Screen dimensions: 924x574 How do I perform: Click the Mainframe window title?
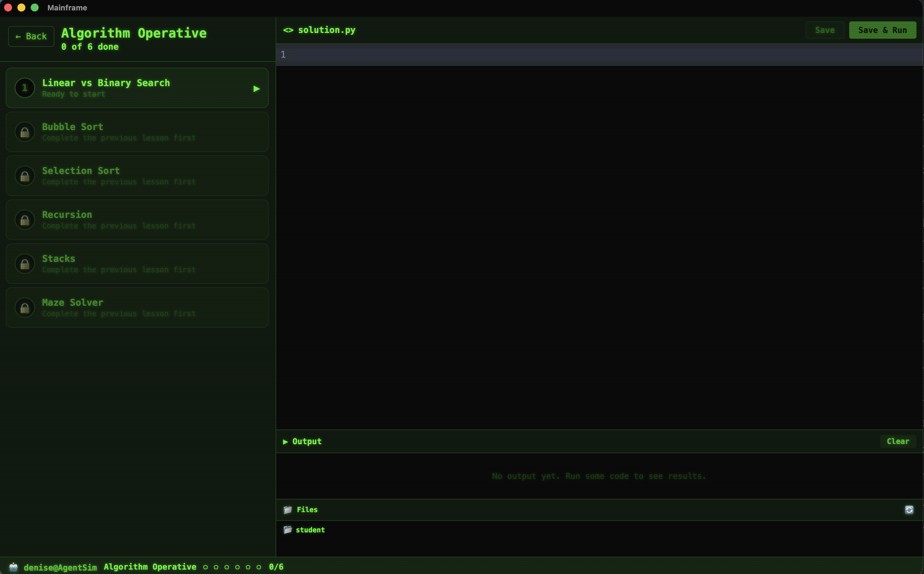coord(67,8)
